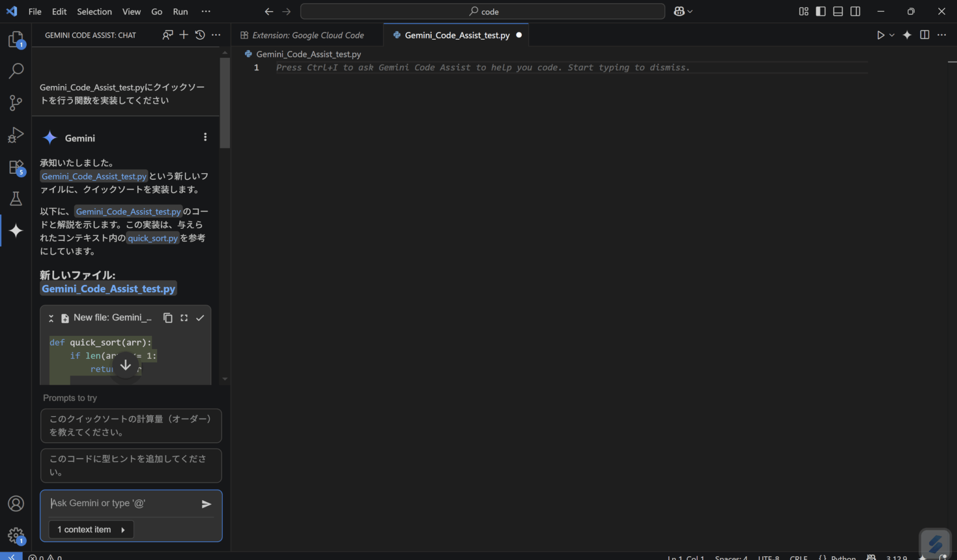The image size is (957, 560).
Task: Expand the code block to full view
Action: (x=184, y=318)
